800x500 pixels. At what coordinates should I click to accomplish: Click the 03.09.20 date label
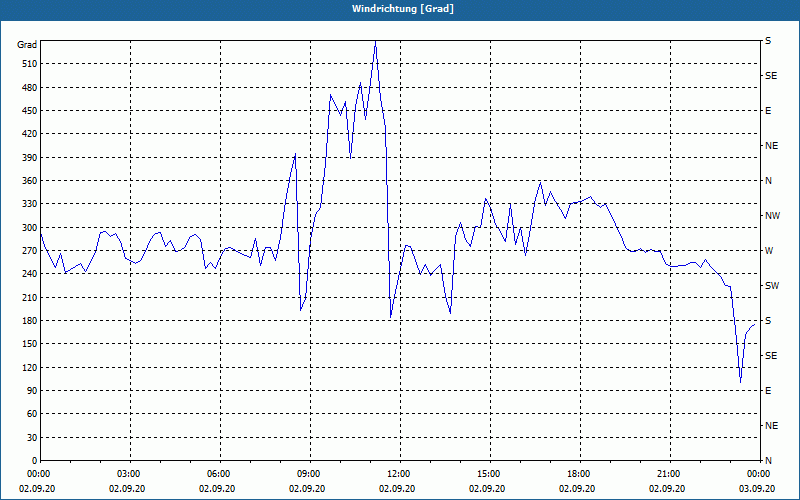(757, 489)
